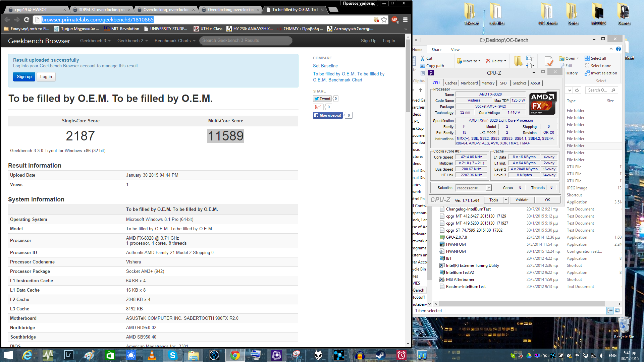This screenshot has height=362, width=644.
Task: Open Steam from the taskbar
Action: (380, 355)
